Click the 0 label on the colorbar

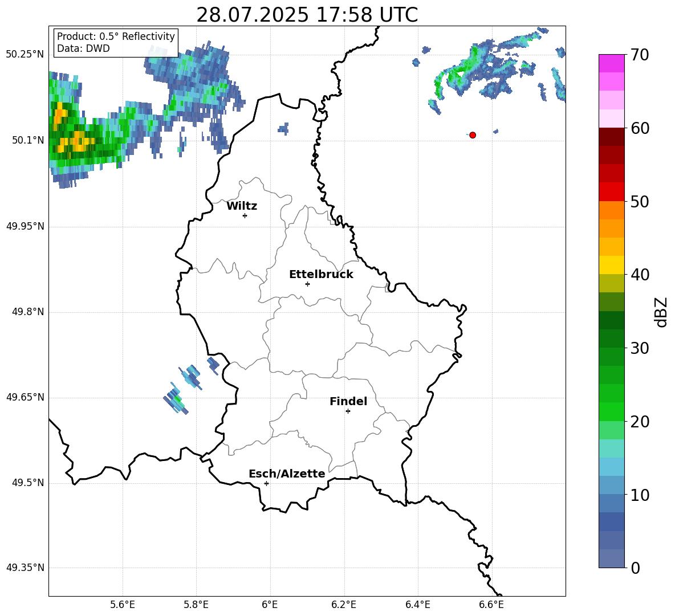635,568
